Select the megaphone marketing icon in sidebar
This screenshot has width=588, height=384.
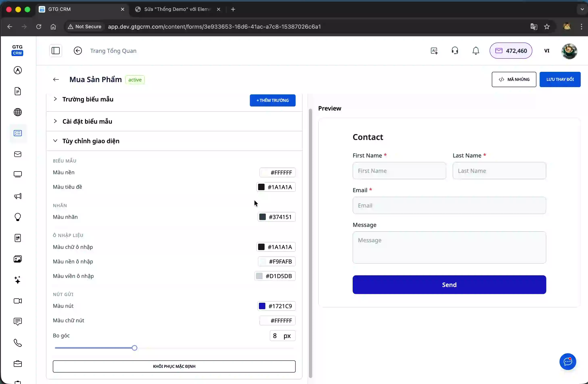pos(18,196)
